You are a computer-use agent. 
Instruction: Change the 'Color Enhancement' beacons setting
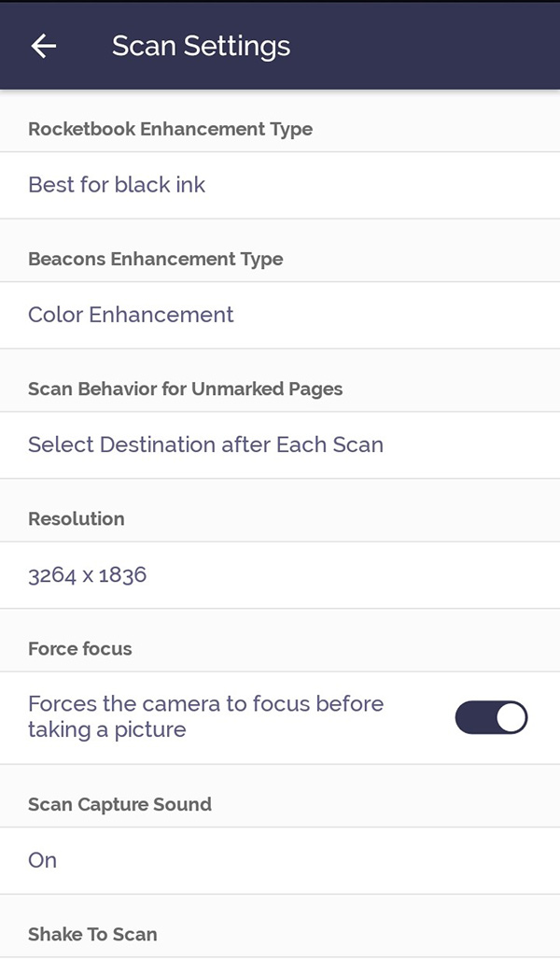coord(131,315)
